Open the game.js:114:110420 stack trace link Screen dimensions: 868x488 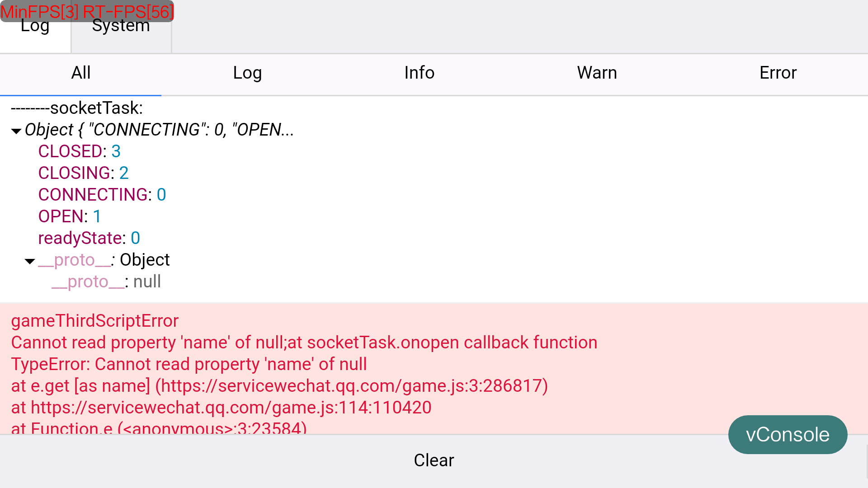tap(231, 408)
